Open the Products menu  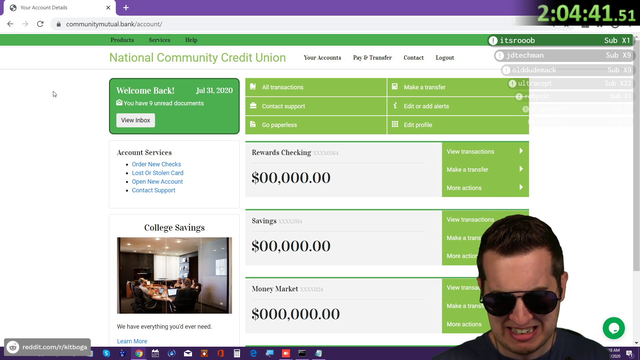122,40
